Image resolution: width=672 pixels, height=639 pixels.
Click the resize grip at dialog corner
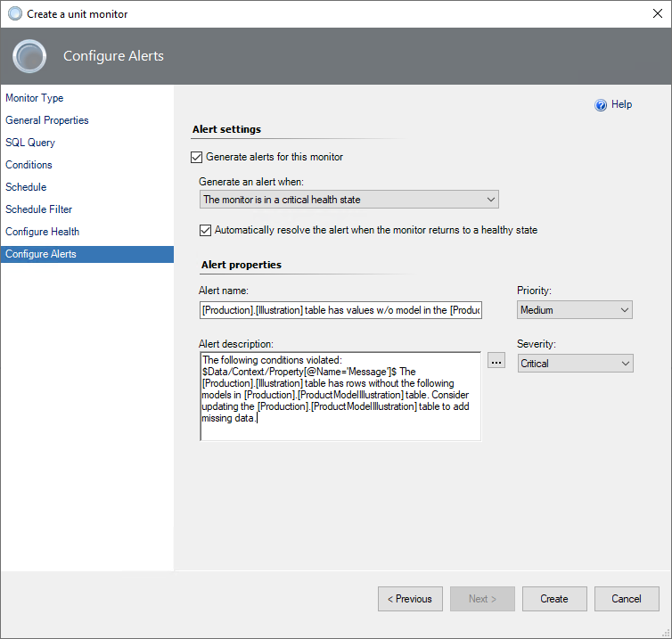click(x=666, y=633)
